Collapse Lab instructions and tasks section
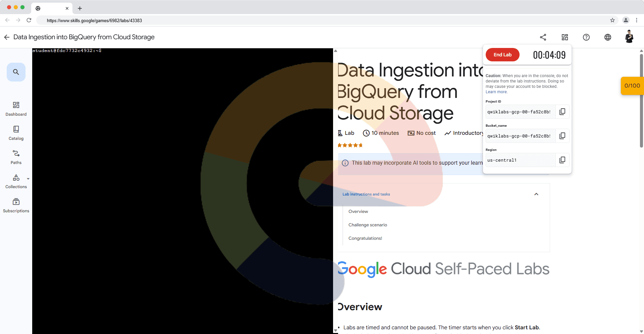Image resolution: width=644 pixels, height=334 pixels. tap(536, 194)
